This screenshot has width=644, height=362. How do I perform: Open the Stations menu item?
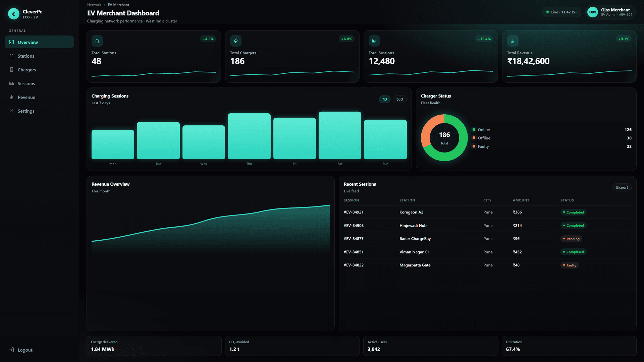point(39,56)
